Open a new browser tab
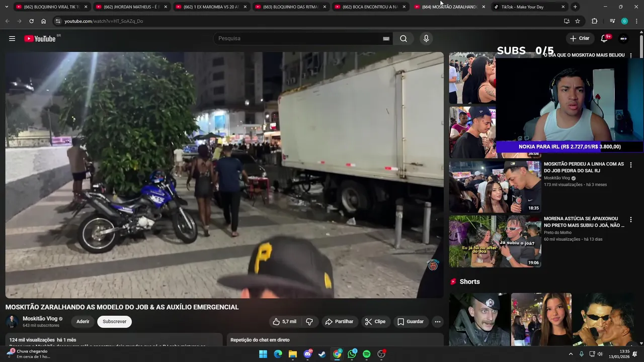This screenshot has height=362, width=644. pos(575,7)
